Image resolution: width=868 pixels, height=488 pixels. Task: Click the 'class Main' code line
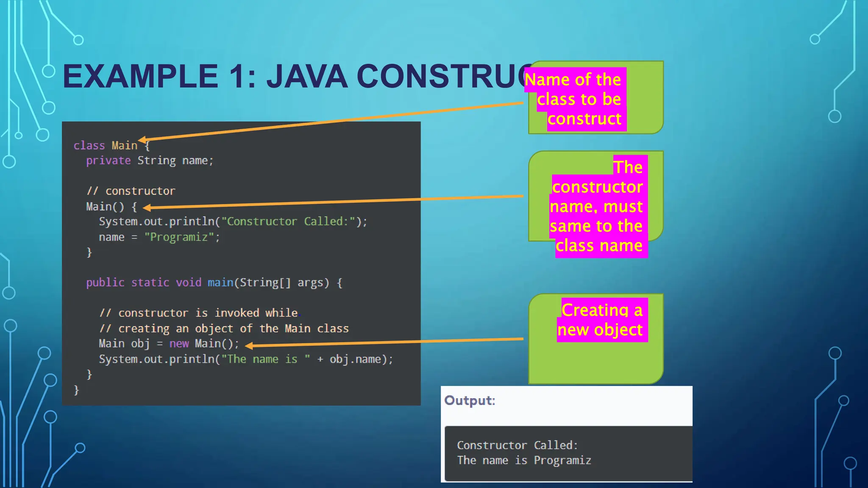coord(106,146)
